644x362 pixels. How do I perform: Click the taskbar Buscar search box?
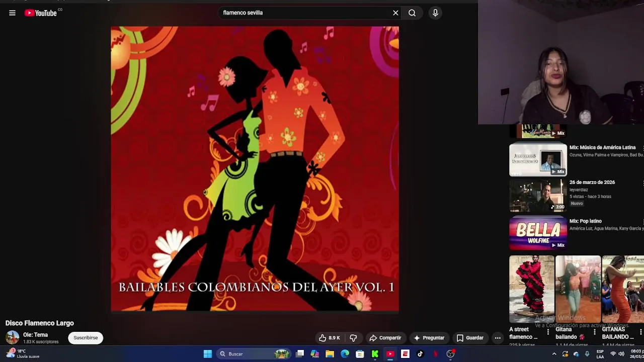[x=254, y=354]
